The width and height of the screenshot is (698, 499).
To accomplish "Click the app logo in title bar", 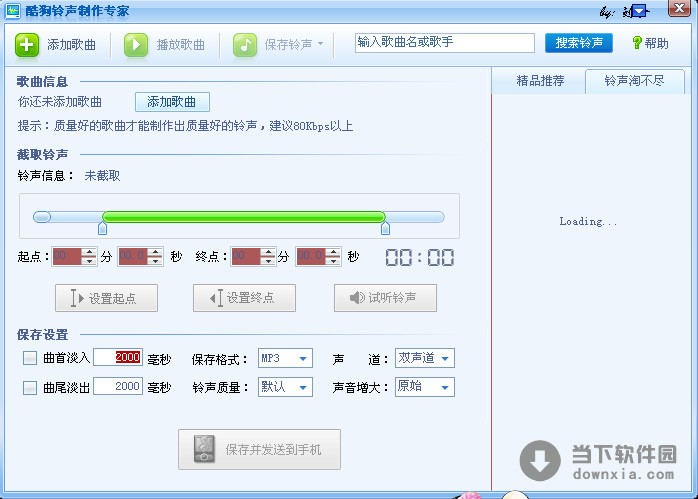I will (x=12, y=11).
